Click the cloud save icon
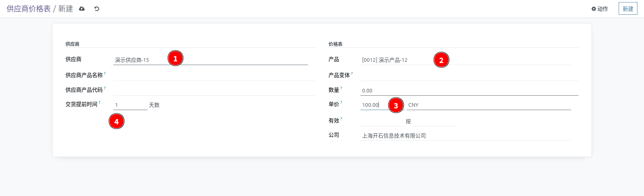Image resolution: width=644 pixels, height=196 pixels. 82,9
